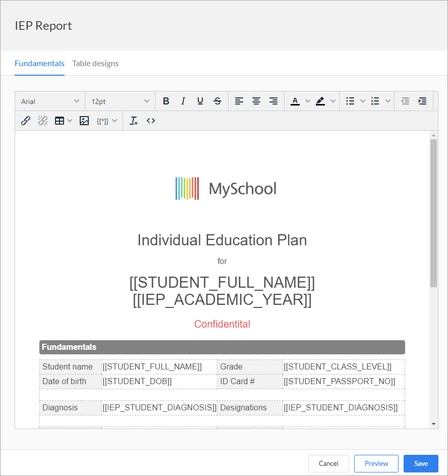This screenshot has width=448, height=476.
Task: Insert an image
Action: click(x=84, y=121)
